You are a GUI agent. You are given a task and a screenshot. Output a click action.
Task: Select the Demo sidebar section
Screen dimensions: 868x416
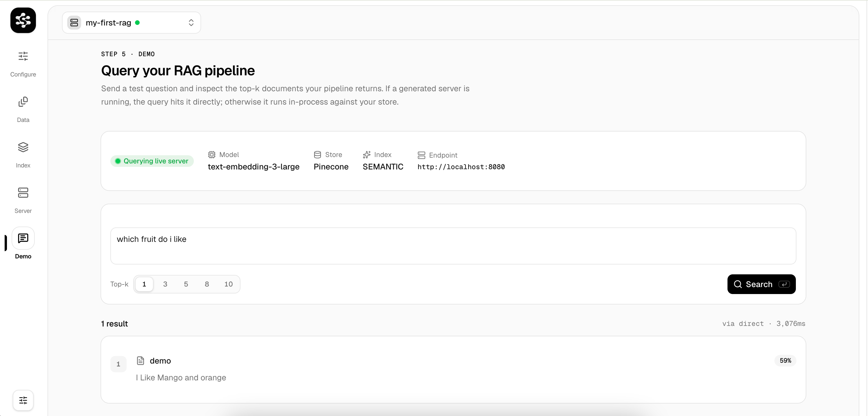point(23,243)
